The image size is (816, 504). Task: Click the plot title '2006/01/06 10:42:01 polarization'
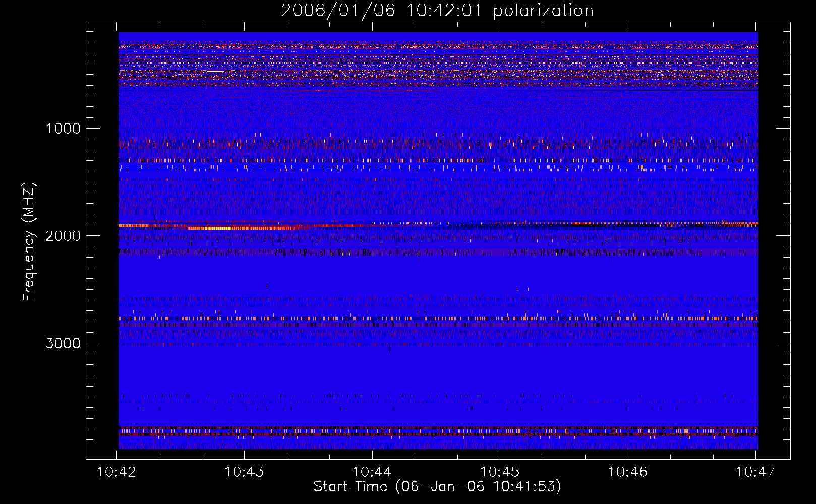(437, 10)
